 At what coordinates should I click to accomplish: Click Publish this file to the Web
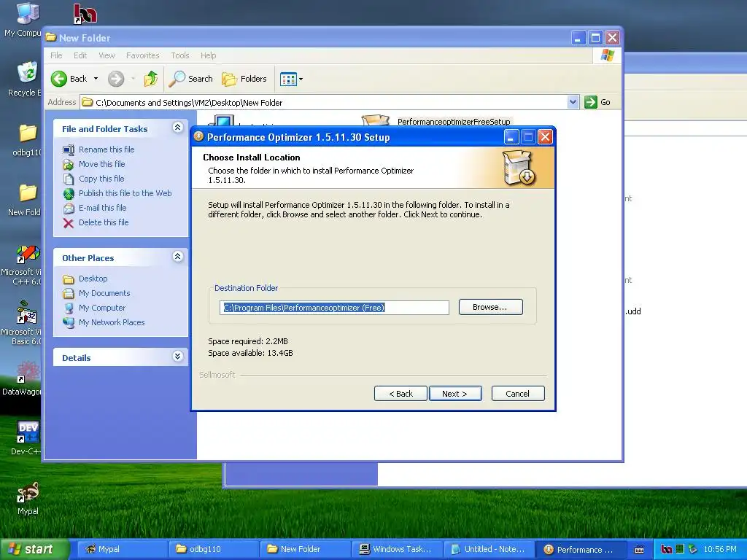(125, 193)
